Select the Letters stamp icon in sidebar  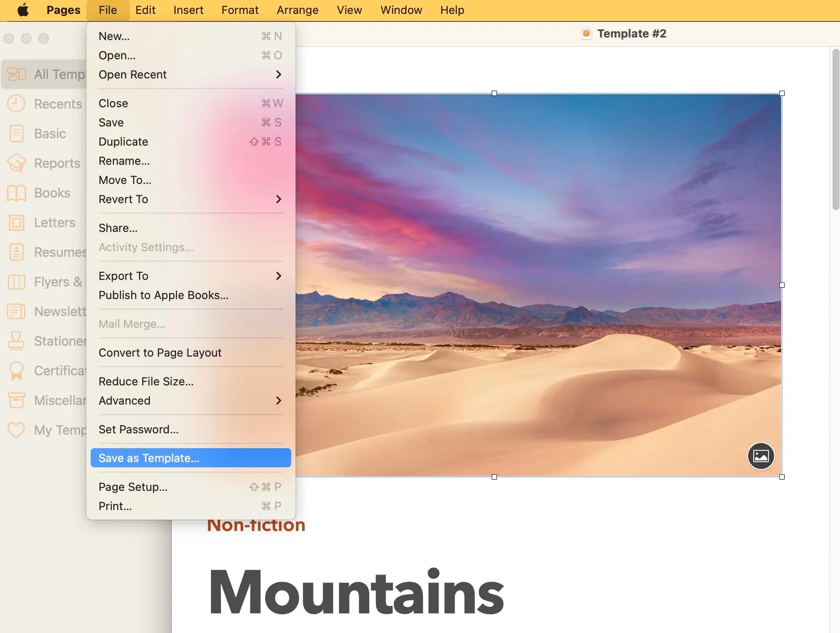pyautogui.click(x=16, y=222)
